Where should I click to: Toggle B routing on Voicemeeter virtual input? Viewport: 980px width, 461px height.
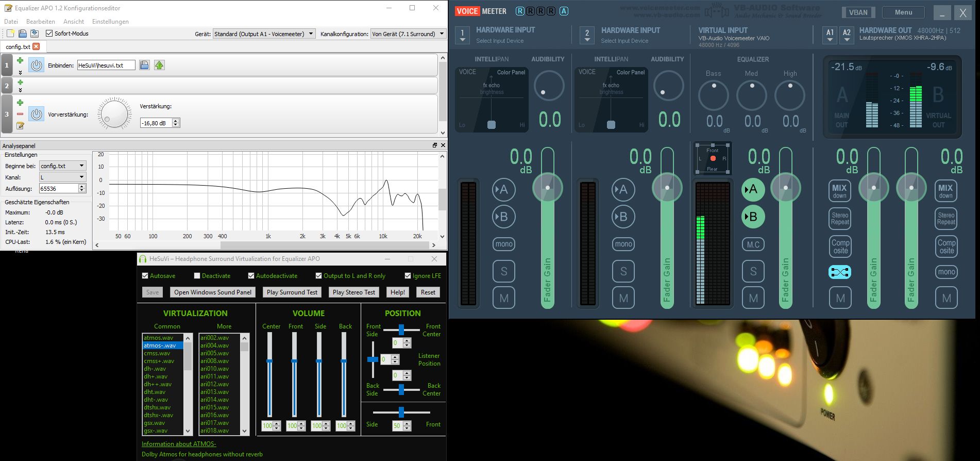pos(753,217)
